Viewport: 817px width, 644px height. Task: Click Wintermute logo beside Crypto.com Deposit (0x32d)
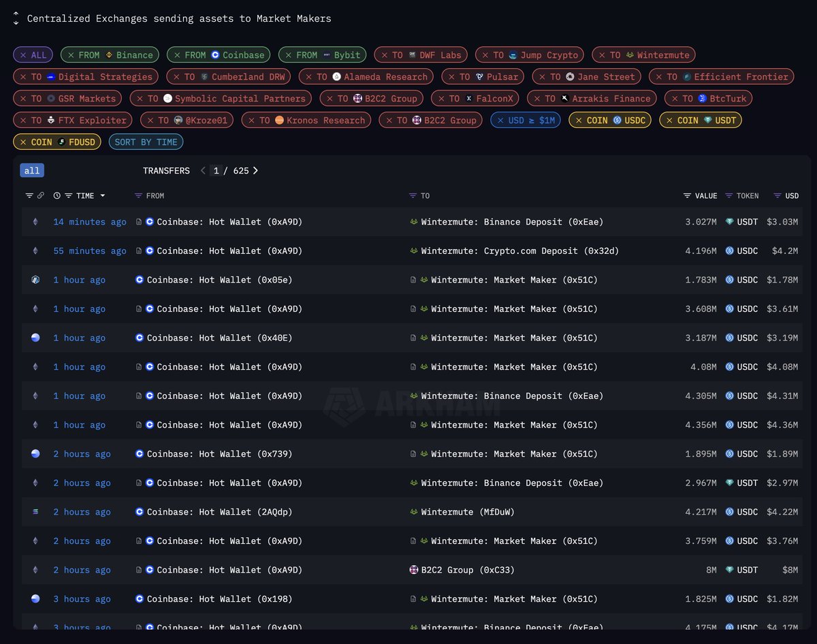[413, 251]
